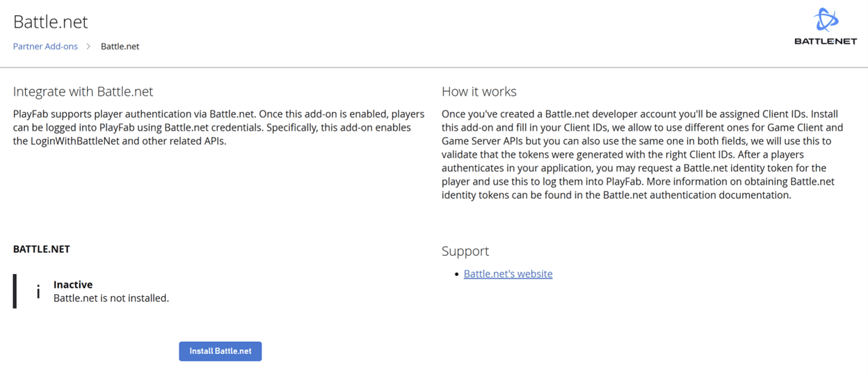Click the Support section heading
This screenshot has width=868, height=379.
(465, 251)
